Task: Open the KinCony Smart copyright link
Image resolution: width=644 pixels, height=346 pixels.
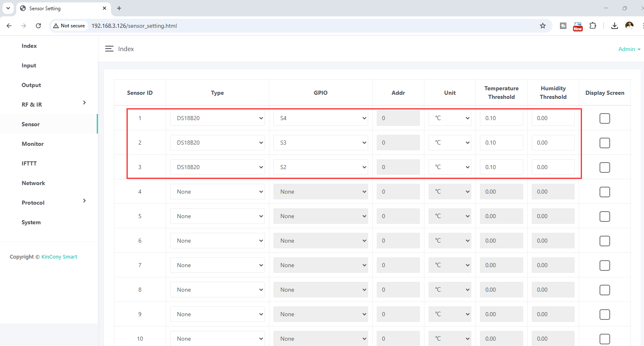Action: [x=59, y=257]
